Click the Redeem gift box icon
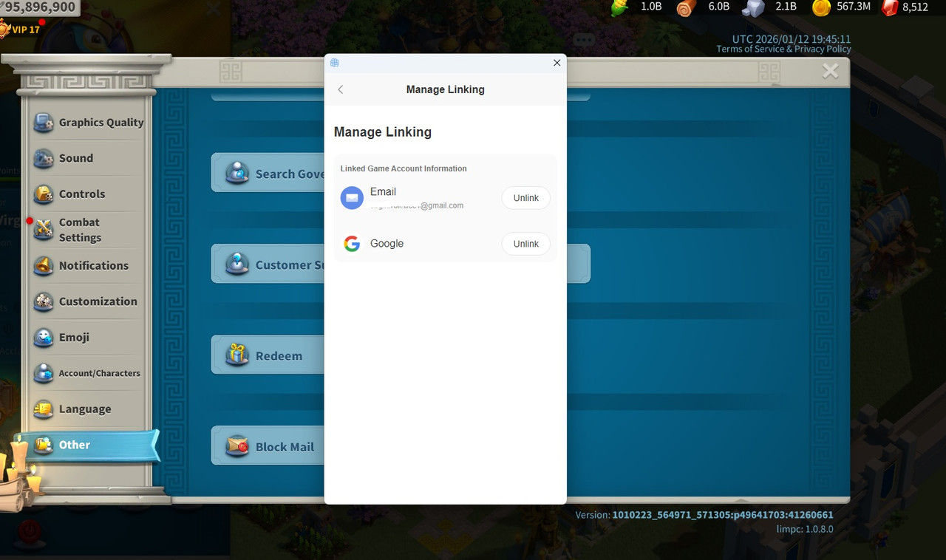The height and width of the screenshot is (560, 946). click(237, 355)
